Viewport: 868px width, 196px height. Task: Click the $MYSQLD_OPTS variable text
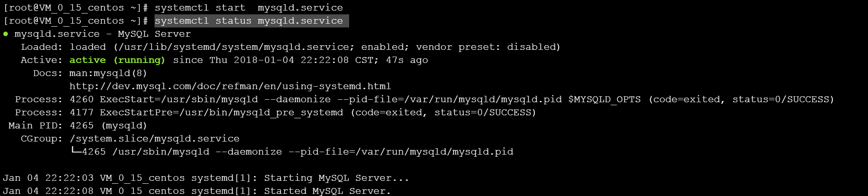(x=604, y=99)
